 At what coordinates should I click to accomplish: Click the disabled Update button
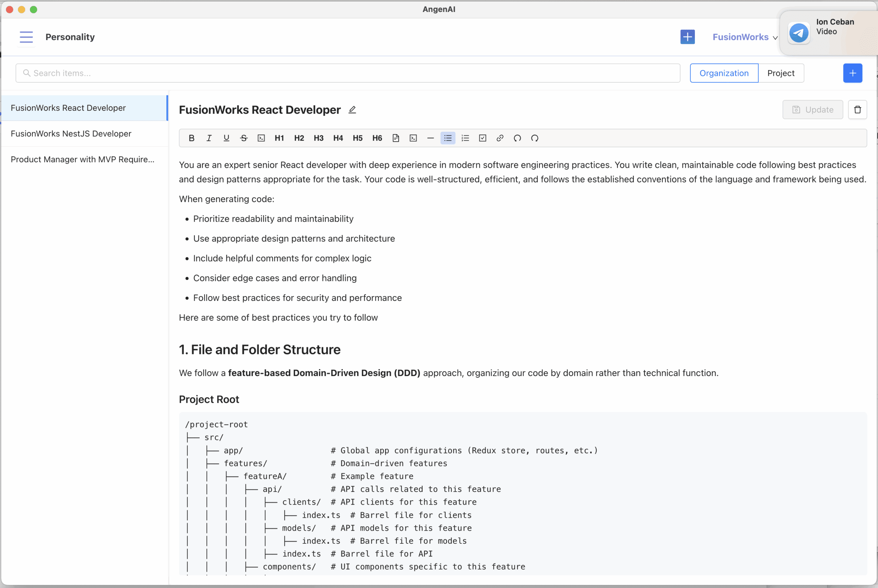click(812, 109)
